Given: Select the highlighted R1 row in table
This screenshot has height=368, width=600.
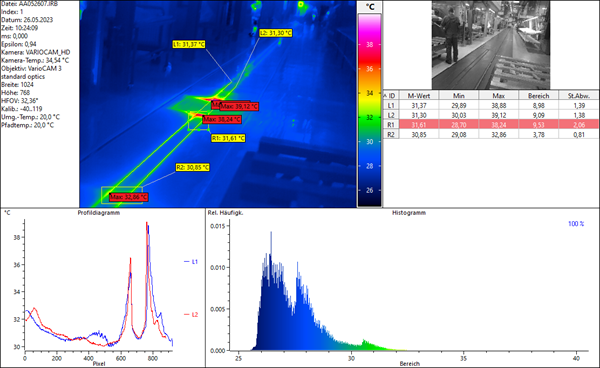Looking at the screenshot, I should [491, 125].
